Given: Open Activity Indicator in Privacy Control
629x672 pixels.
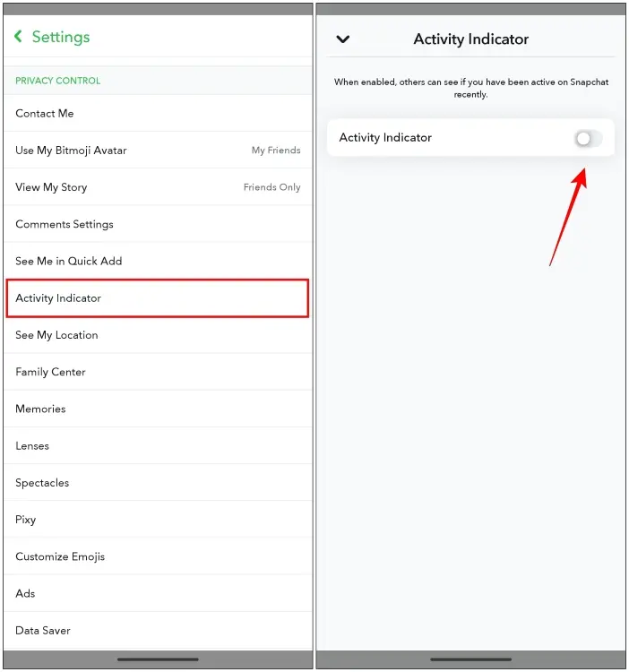Looking at the screenshot, I should pos(158,298).
